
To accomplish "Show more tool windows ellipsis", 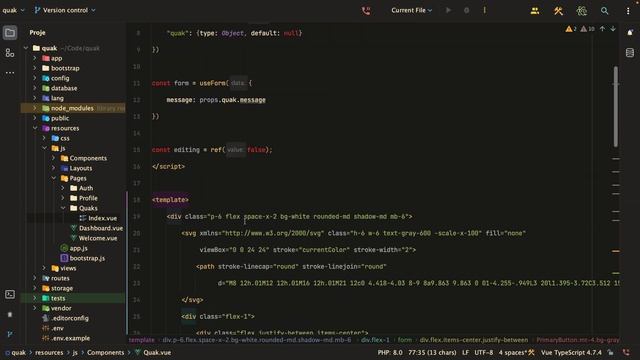I will tap(10, 73).
